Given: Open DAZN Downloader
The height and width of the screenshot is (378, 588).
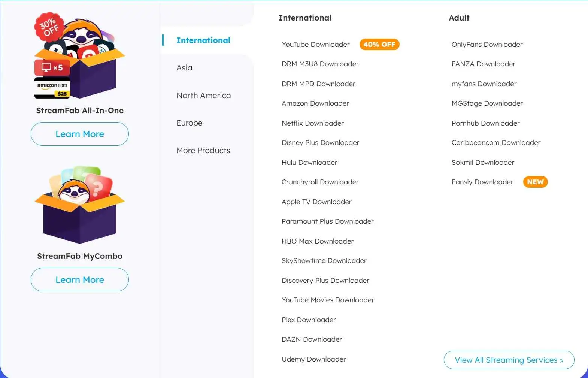Looking at the screenshot, I should [312, 339].
